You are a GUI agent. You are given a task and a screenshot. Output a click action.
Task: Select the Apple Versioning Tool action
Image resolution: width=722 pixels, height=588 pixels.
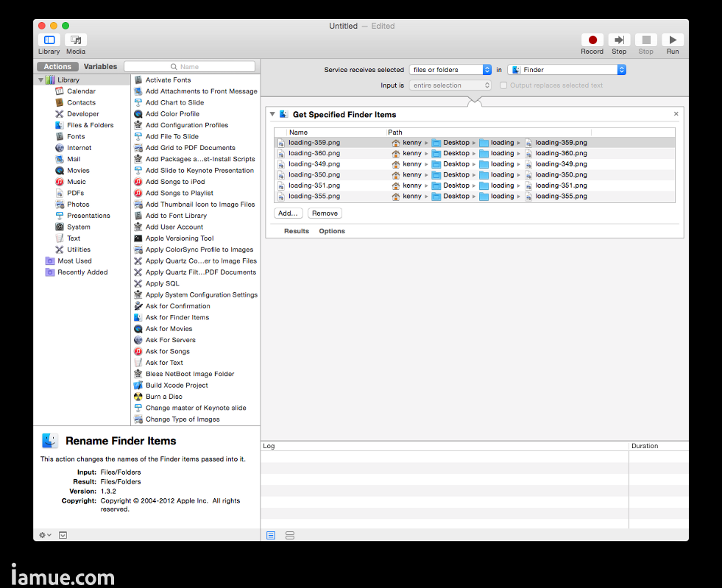coord(180,238)
